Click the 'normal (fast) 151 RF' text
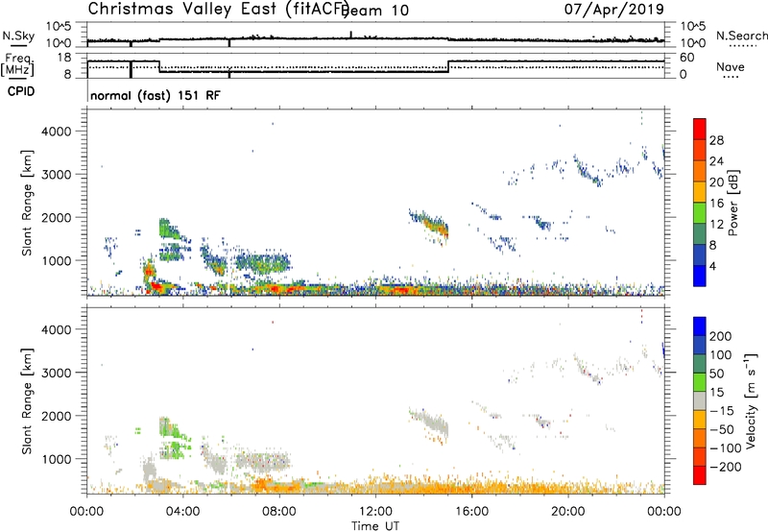The width and height of the screenshot is (768, 532). point(156,95)
